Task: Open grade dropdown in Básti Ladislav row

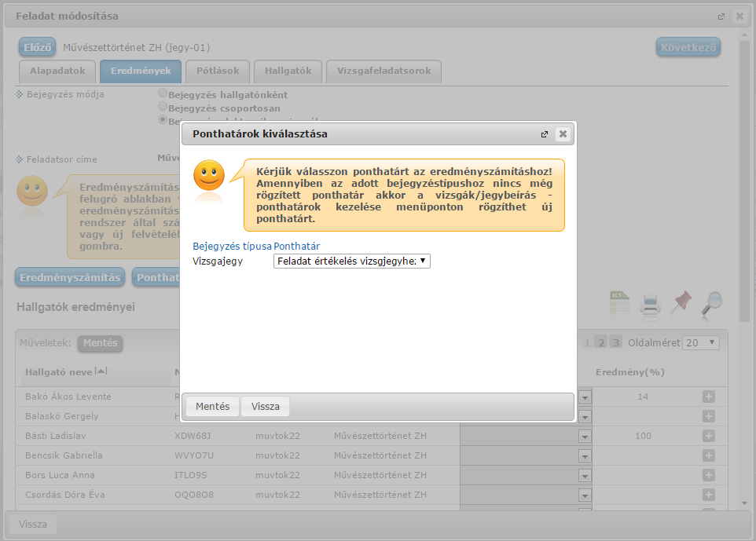Action: point(585,437)
